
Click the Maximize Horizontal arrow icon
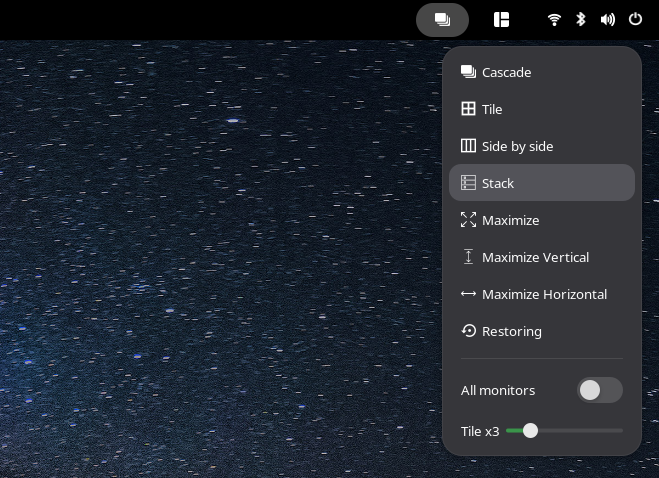point(468,294)
